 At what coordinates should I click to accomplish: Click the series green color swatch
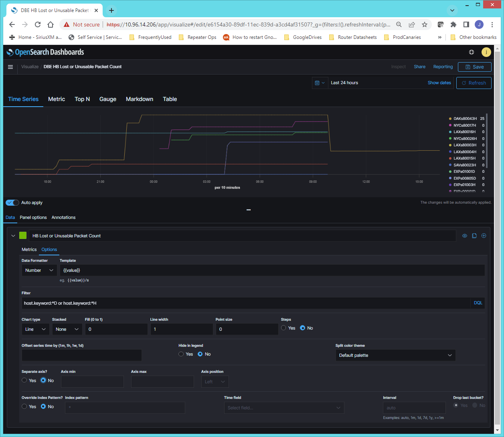23,236
